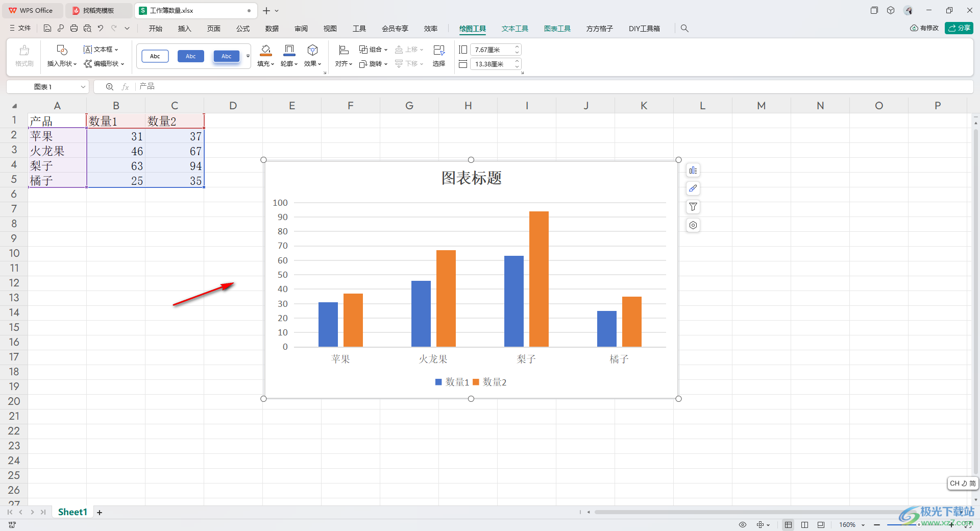Screen dimensions: 980x531
Task: Click the Align (对齐) icon
Action: pos(344,50)
